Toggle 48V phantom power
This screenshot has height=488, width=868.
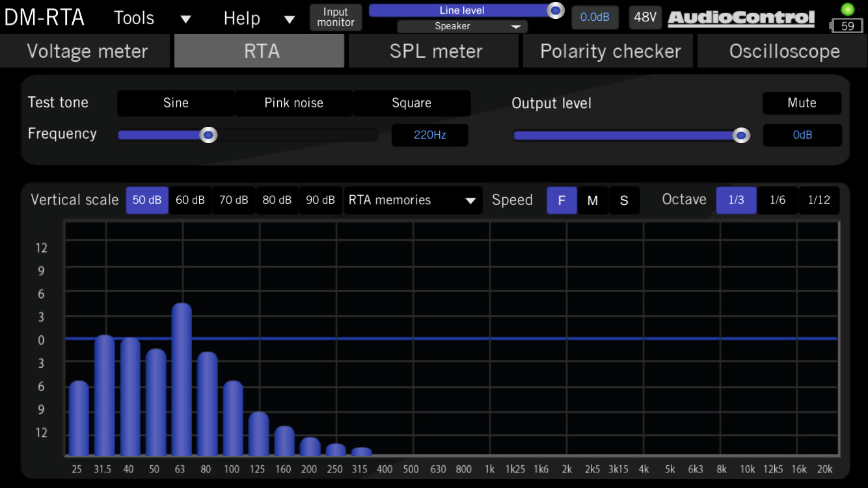(645, 17)
